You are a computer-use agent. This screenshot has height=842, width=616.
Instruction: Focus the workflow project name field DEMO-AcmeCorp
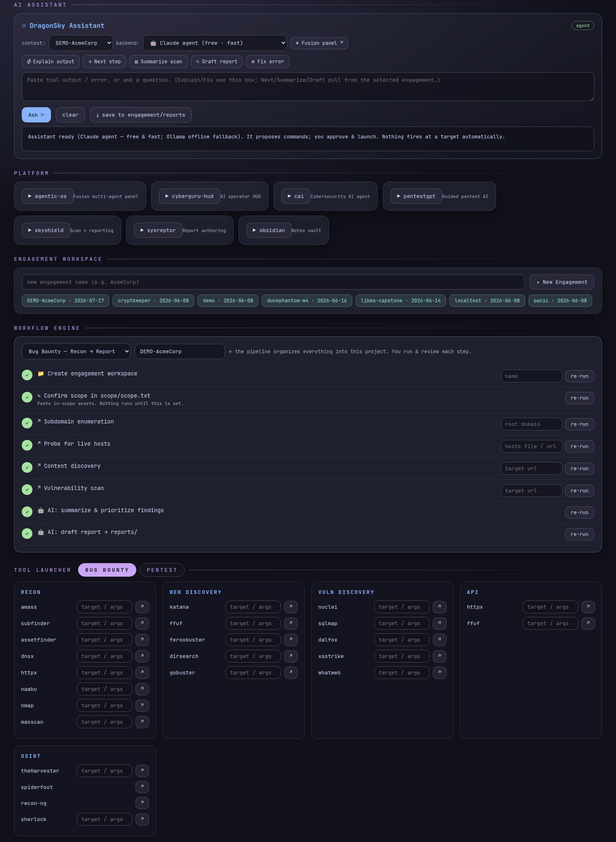point(180,352)
